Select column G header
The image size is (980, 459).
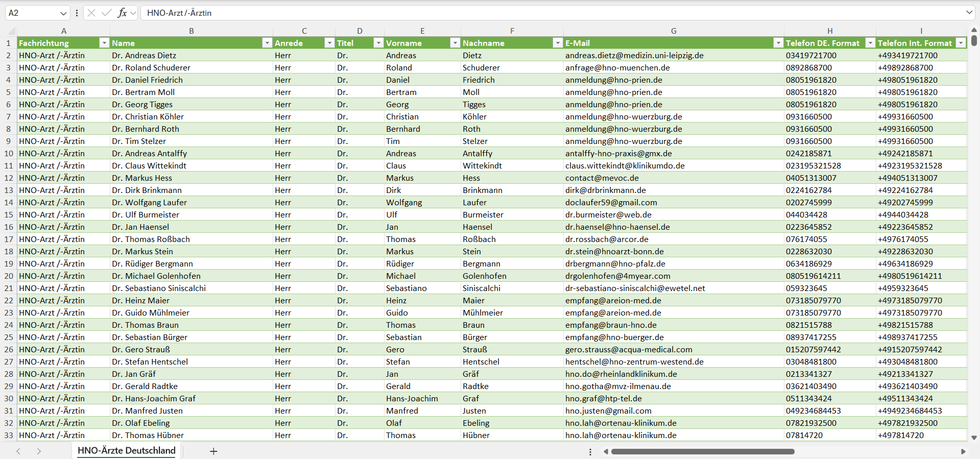(674, 31)
